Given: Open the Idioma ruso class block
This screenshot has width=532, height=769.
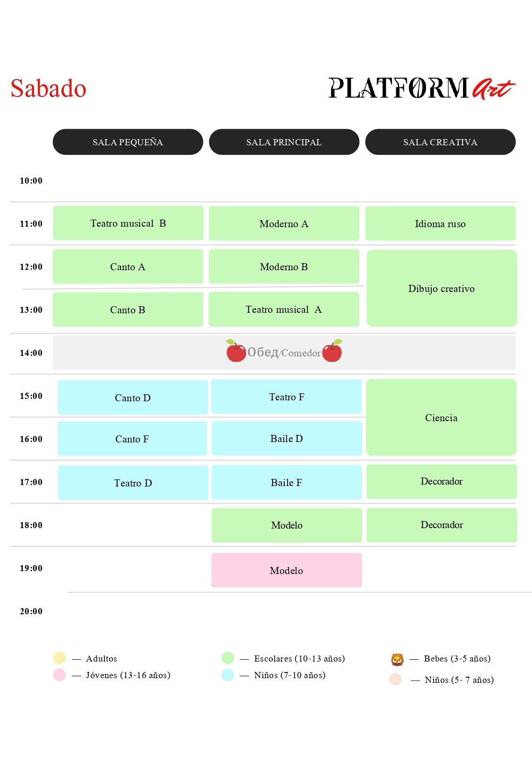Looking at the screenshot, I should pyautogui.click(x=440, y=224).
